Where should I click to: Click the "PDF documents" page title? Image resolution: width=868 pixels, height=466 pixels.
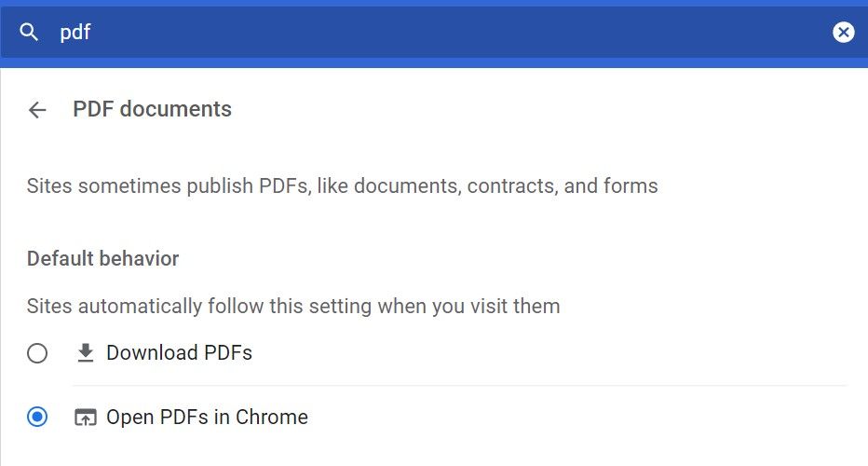152,109
